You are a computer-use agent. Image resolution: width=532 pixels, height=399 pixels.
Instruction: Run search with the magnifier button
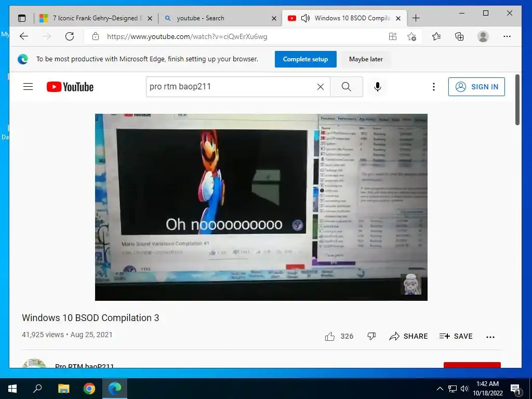coord(347,87)
